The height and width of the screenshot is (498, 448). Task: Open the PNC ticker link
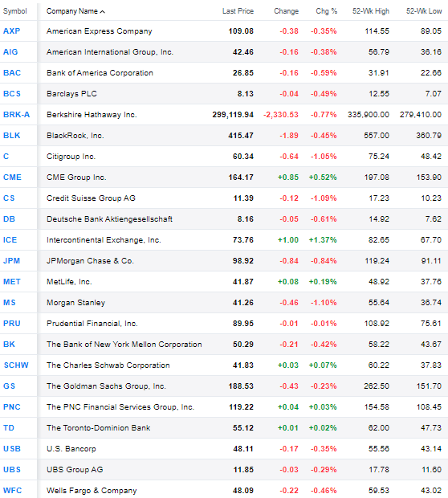pyautogui.click(x=12, y=407)
